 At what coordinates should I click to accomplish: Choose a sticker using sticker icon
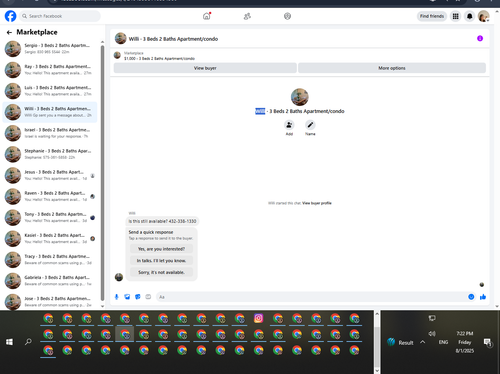[138, 297]
